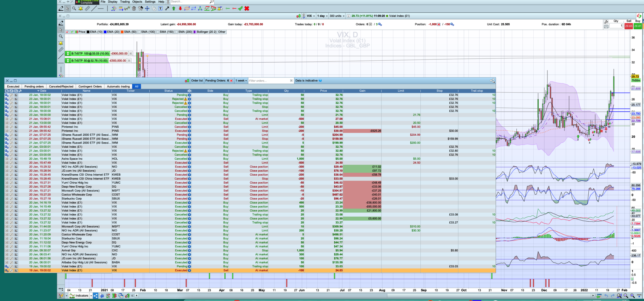Image resolution: width=644 pixels, height=301 pixels.
Task: Expand the Indicators dropdown arrow at bottom
Action: coord(91,296)
